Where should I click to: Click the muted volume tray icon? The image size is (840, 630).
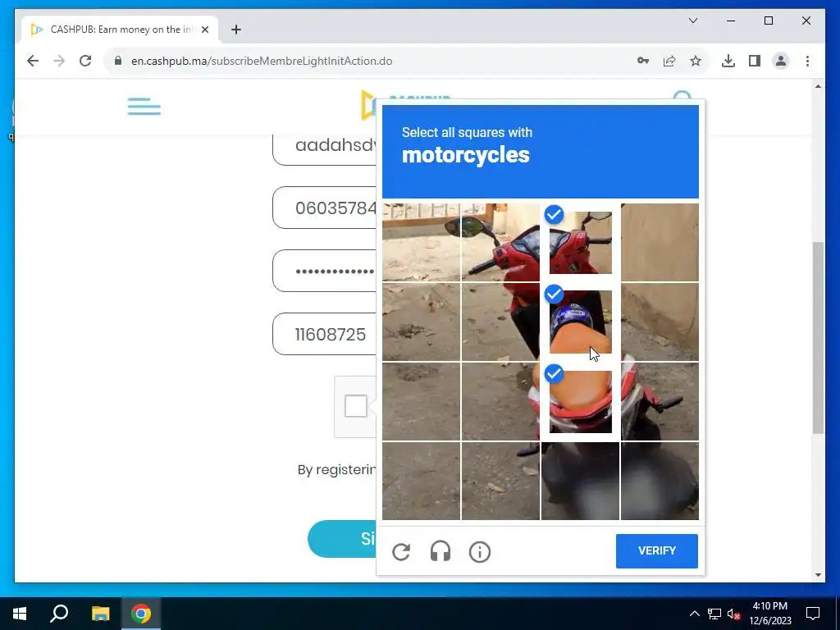733,614
